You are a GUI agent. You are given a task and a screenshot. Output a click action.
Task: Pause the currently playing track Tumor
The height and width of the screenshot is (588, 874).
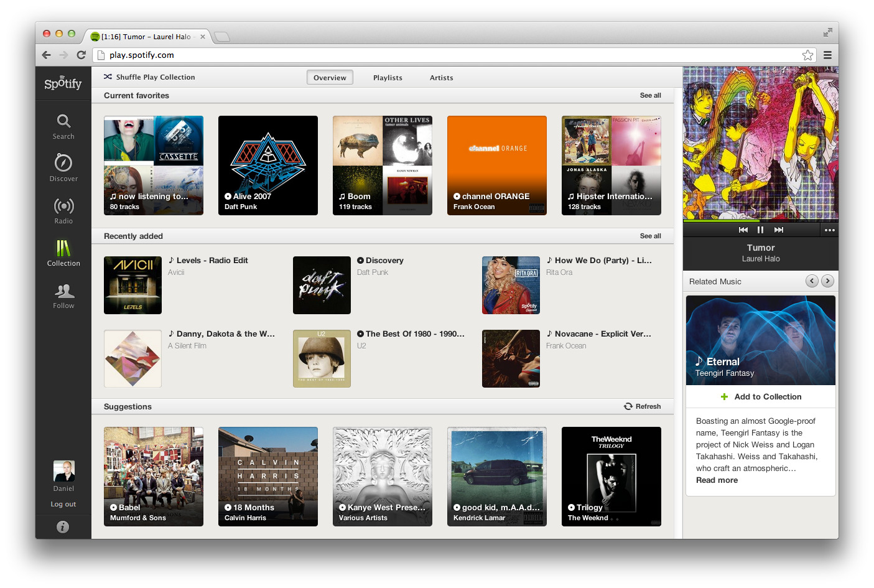click(760, 230)
